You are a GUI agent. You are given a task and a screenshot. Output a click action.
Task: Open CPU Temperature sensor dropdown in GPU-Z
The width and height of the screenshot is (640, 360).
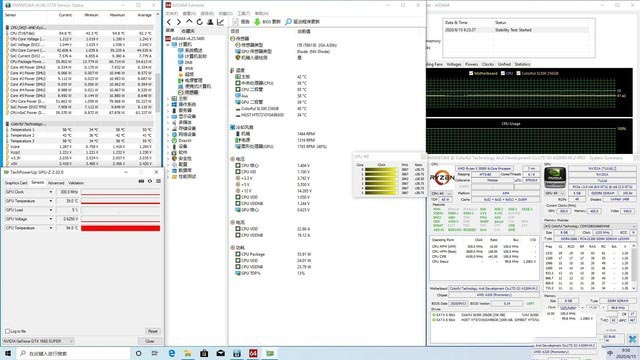pos(51,228)
